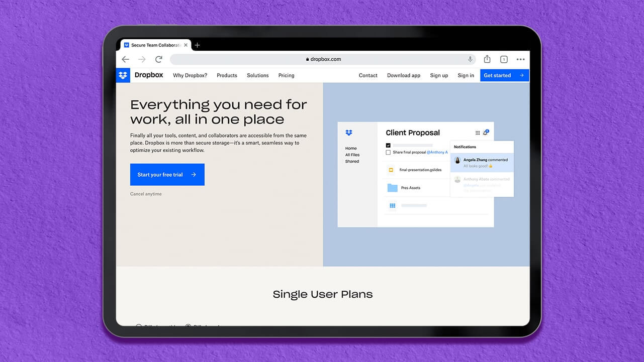
Task: Click the Client Proposal title
Action: pos(413,133)
